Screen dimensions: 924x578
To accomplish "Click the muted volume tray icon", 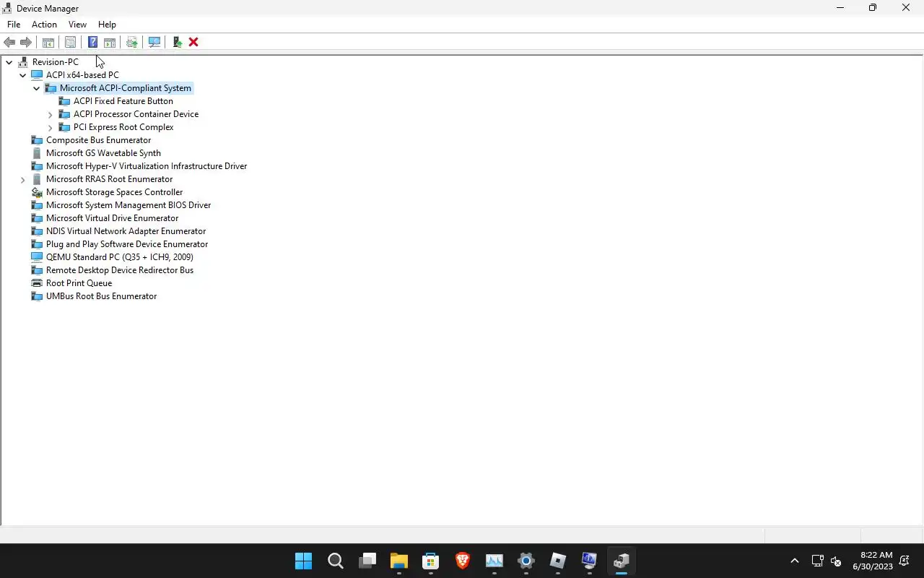I will [836, 561].
